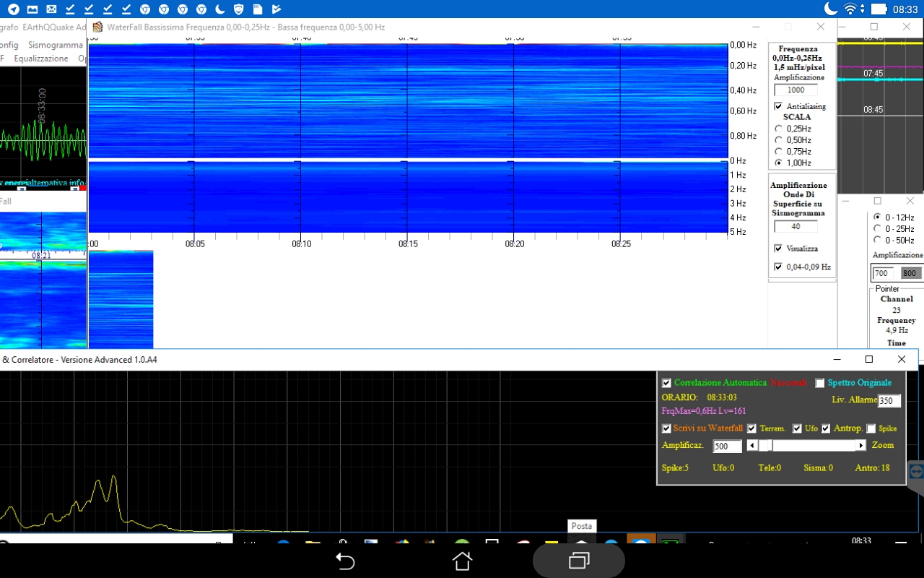Click the Amplificaz. 500 input field
The width and height of the screenshot is (924, 578).
(x=728, y=447)
